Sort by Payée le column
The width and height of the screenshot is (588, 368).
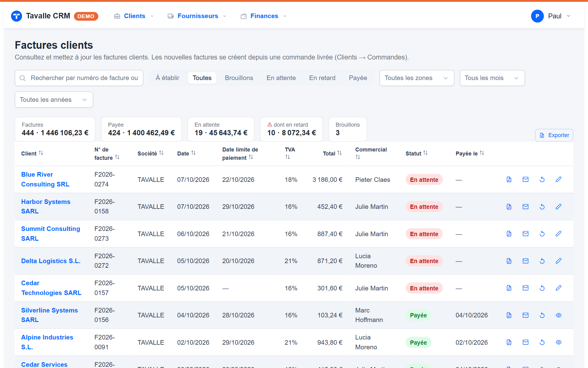click(470, 153)
